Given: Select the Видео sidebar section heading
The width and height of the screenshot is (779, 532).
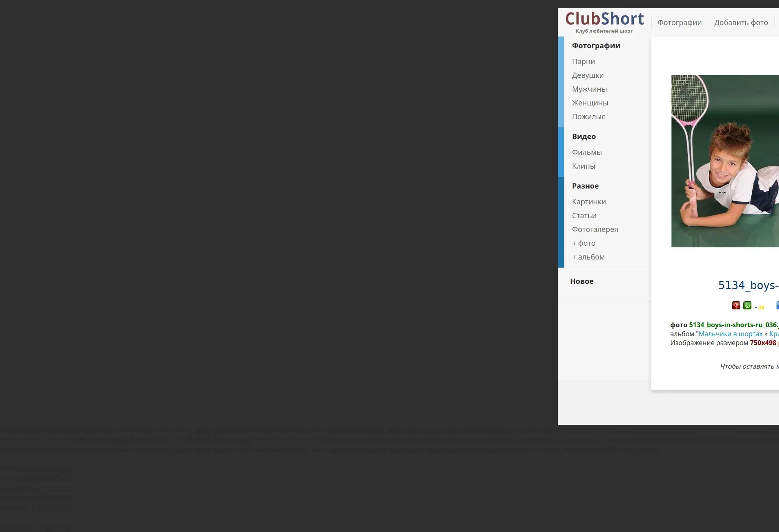Looking at the screenshot, I should (x=583, y=137).
